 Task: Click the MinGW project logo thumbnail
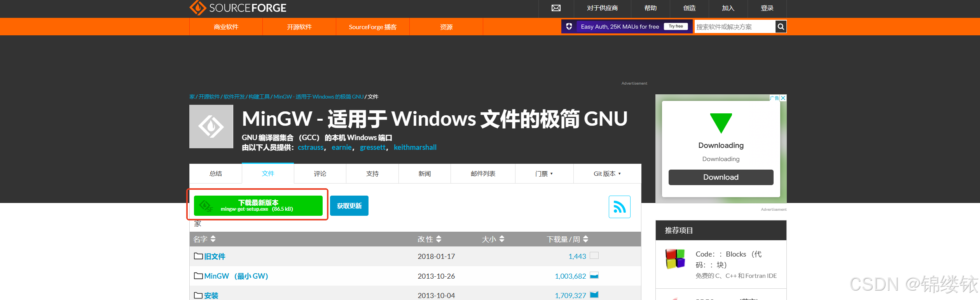[x=211, y=127]
